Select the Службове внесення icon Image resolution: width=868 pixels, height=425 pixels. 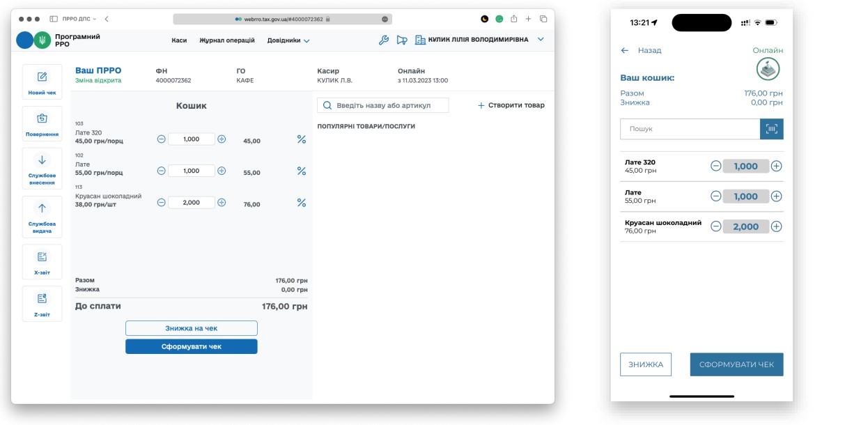[42, 161]
